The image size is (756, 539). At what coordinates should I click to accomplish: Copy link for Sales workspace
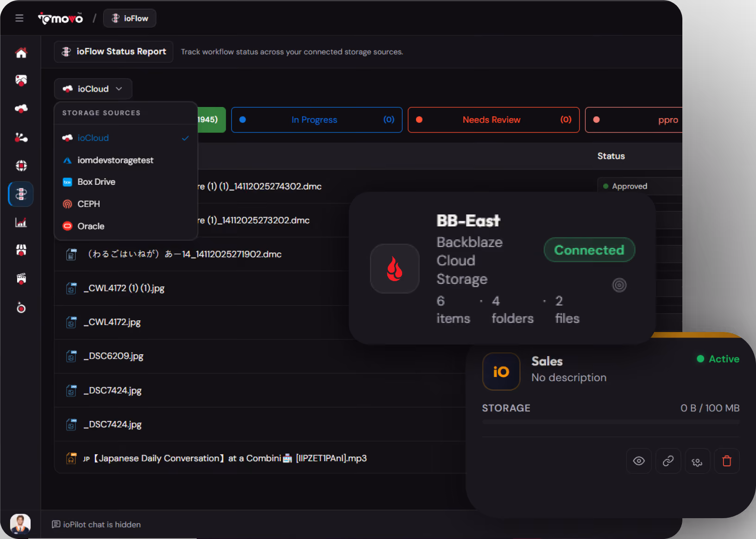click(x=668, y=461)
